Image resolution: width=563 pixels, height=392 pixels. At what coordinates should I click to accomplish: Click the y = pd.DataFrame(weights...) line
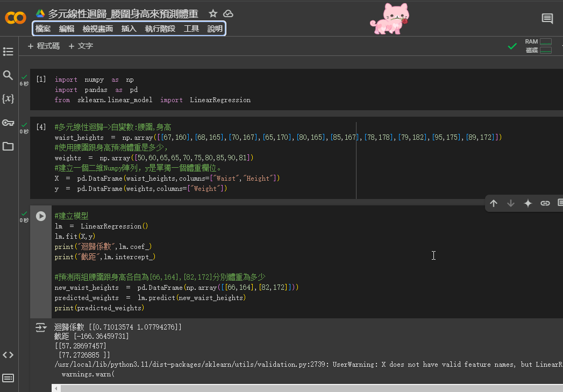click(x=141, y=189)
